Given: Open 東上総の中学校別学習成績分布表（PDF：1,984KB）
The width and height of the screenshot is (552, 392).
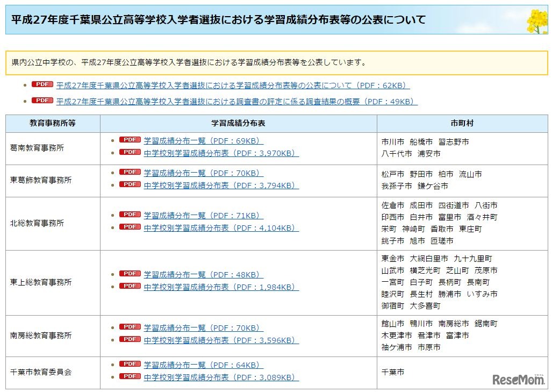Looking at the screenshot, I should 221,287.
